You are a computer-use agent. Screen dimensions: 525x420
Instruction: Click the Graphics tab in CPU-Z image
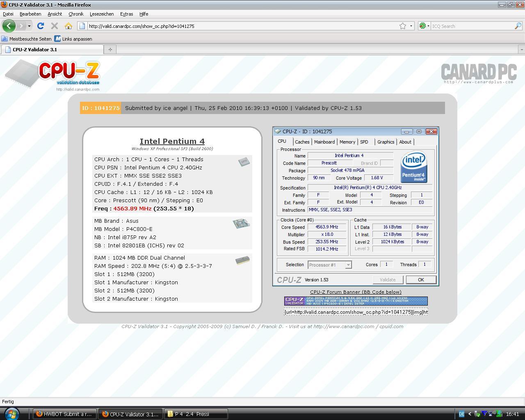pyautogui.click(x=386, y=142)
